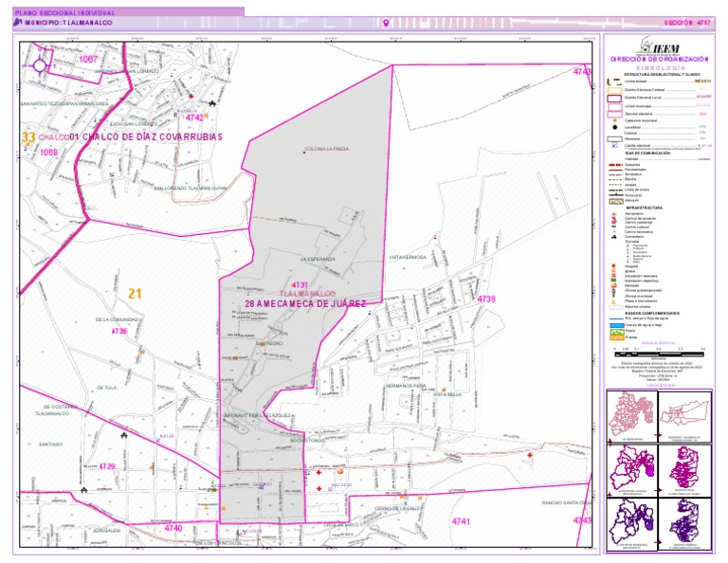Click section number 4742 on the map
The image size is (728, 563).
(x=194, y=118)
